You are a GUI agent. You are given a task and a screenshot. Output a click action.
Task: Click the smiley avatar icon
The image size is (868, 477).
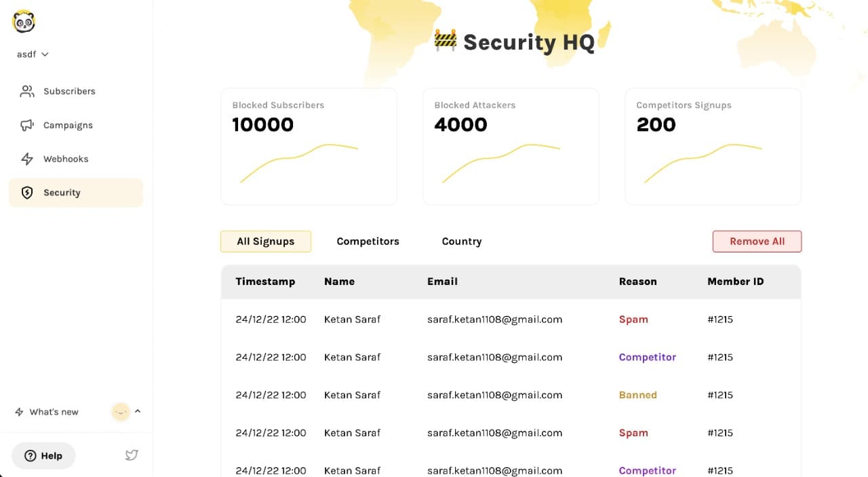[121, 411]
